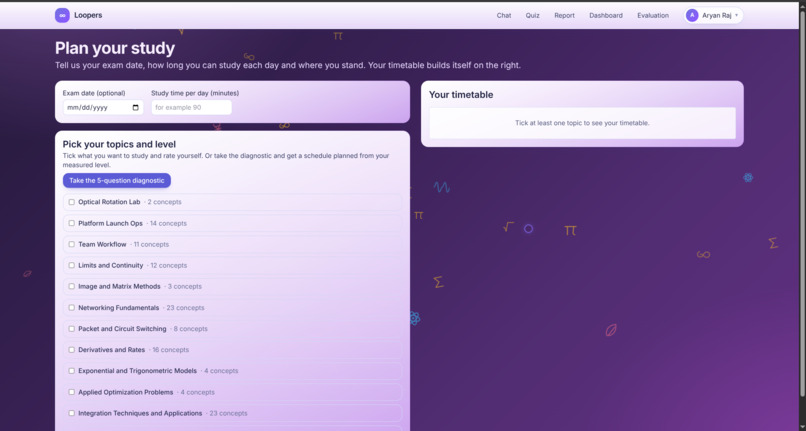Click Pick your topics and level heading
The width and height of the screenshot is (806, 431).
click(119, 145)
